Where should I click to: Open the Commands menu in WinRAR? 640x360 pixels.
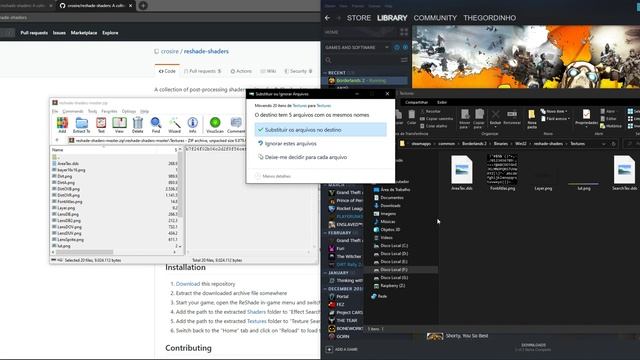(73, 111)
